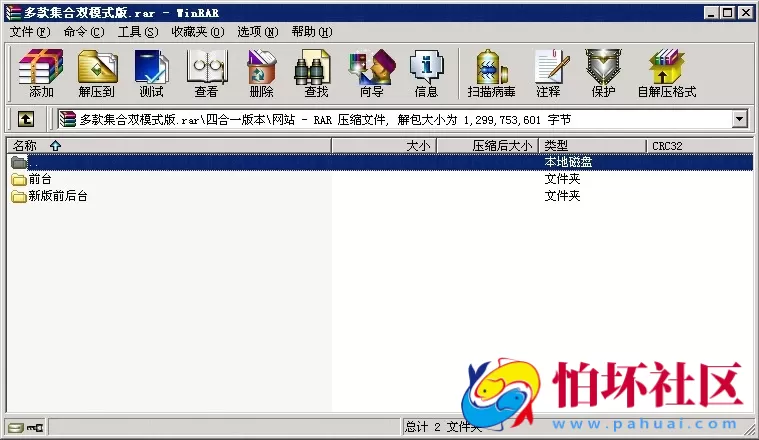Open the 帮助(H) menu
The image size is (759, 440).
click(312, 32)
